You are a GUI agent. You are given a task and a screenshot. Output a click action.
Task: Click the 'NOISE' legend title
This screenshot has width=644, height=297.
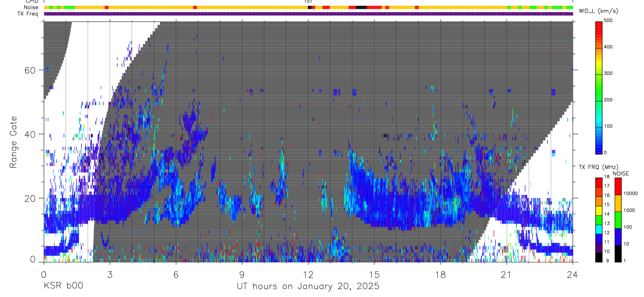coord(620,173)
